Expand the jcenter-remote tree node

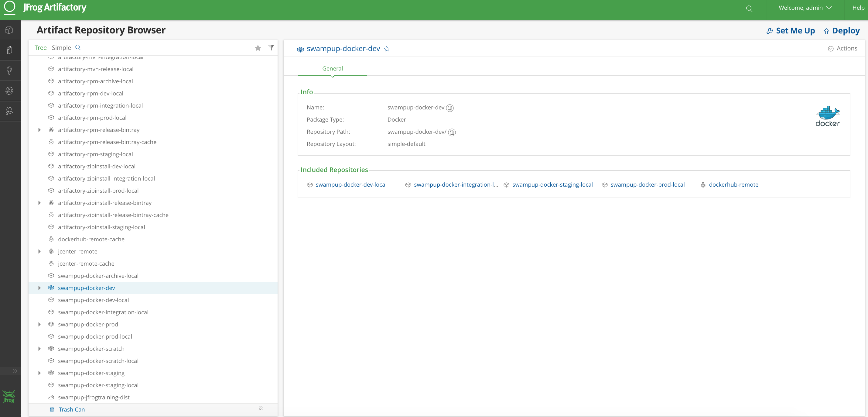[x=39, y=251]
